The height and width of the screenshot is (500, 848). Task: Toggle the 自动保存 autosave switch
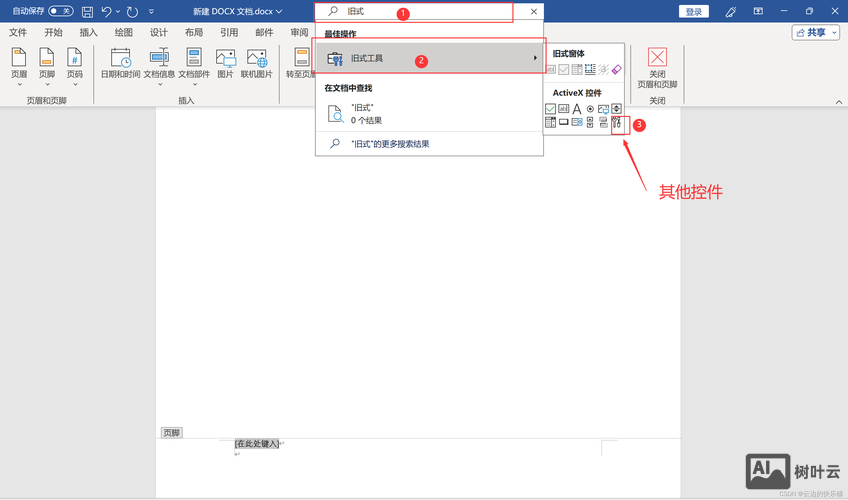[x=61, y=11]
